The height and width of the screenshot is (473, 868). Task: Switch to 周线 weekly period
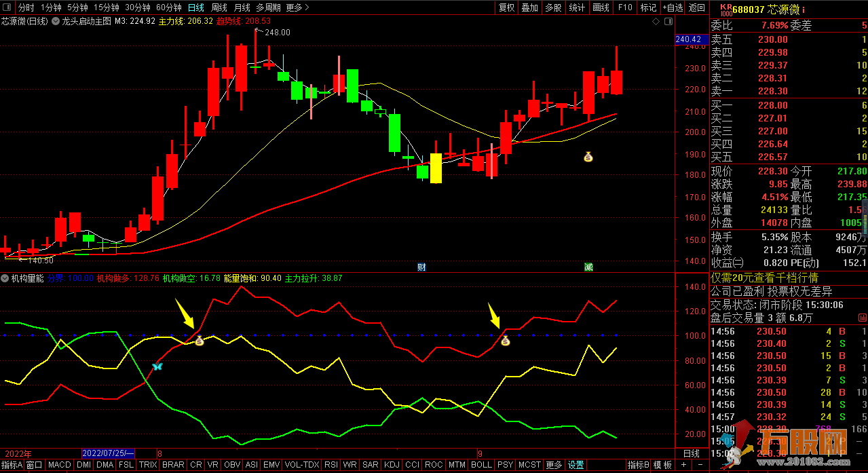tap(219, 7)
